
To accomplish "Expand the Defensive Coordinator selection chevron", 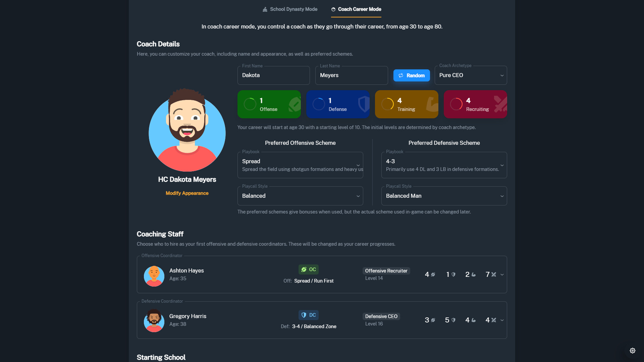I will pyautogui.click(x=502, y=320).
